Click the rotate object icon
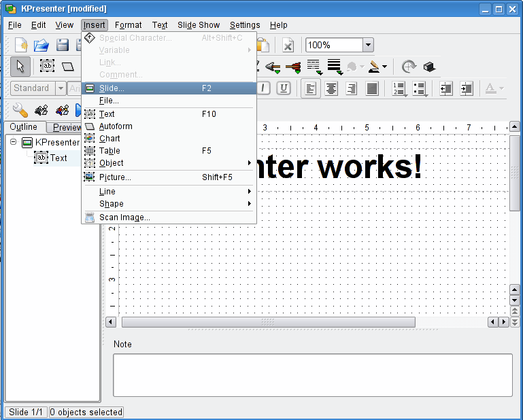 [x=408, y=67]
